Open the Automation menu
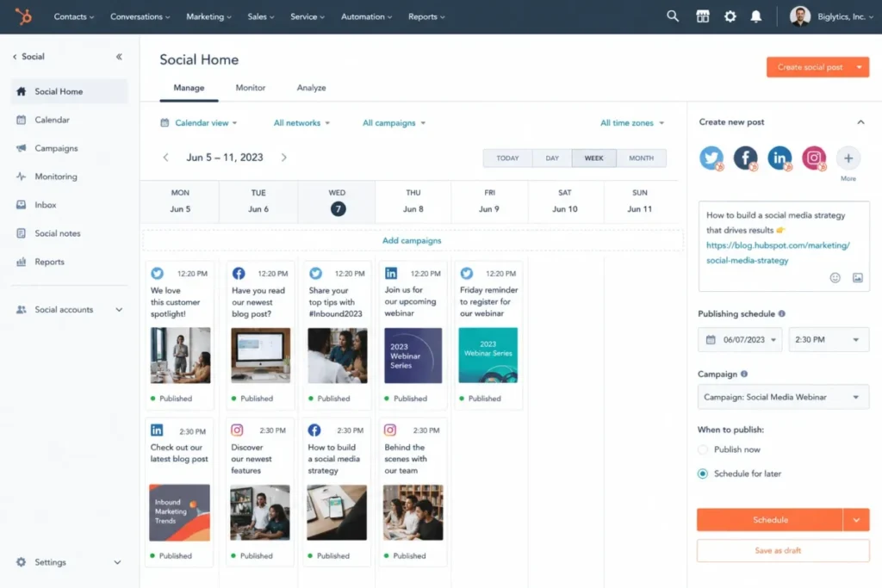The image size is (882, 588). click(366, 16)
